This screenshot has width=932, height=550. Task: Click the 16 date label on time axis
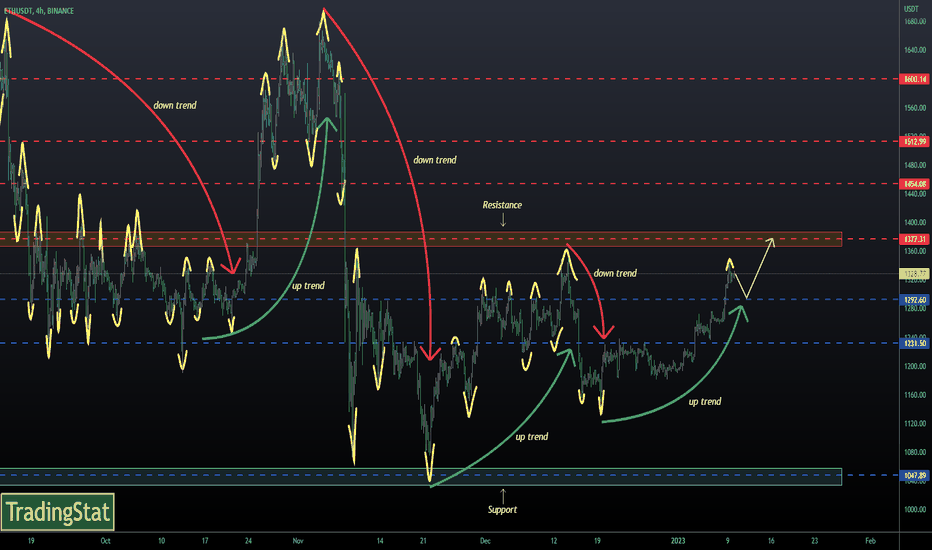pyautogui.click(x=771, y=541)
